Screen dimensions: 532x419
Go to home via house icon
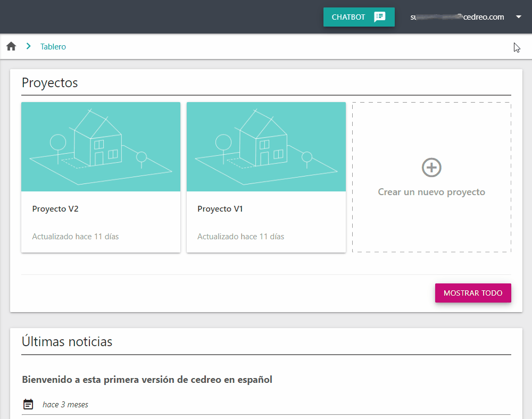pyautogui.click(x=11, y=46)
